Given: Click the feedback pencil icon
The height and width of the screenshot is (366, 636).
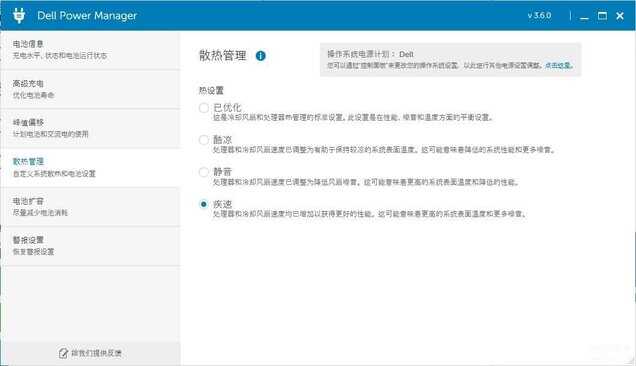Looking at the screenshot, I should (63, 353).
